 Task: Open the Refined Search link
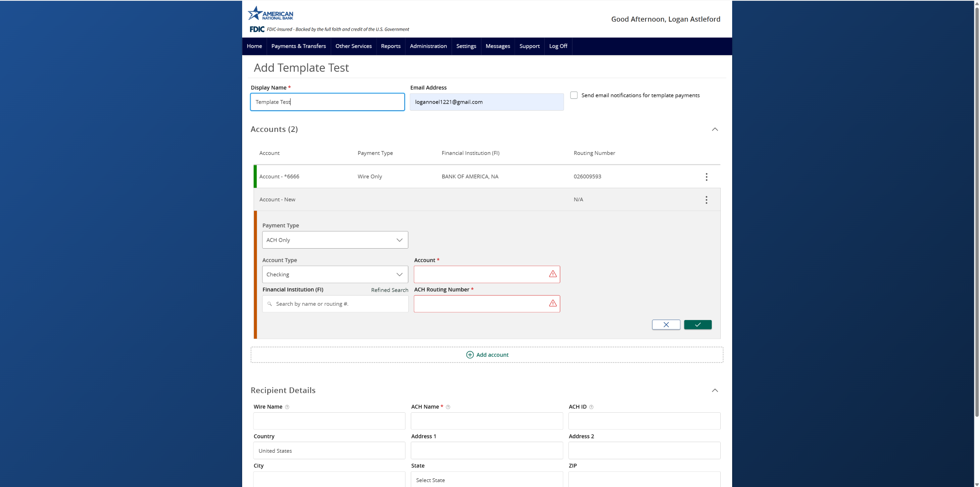pyautogui.click(x=389, y=290)
